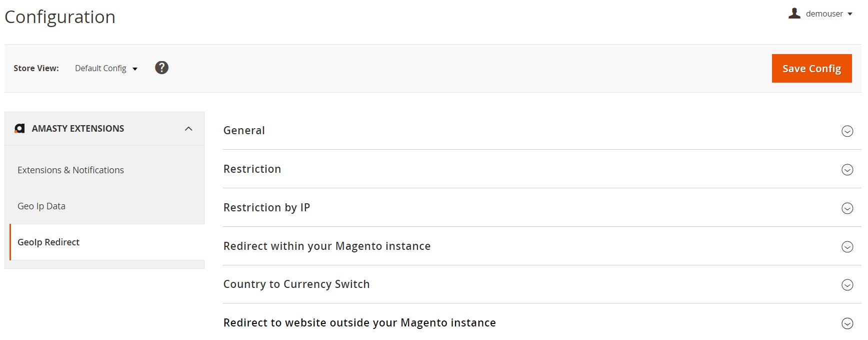Screen dimensions: 868x340
Task: Select the Geo Ip Data tab
Action: pos(41,206)
